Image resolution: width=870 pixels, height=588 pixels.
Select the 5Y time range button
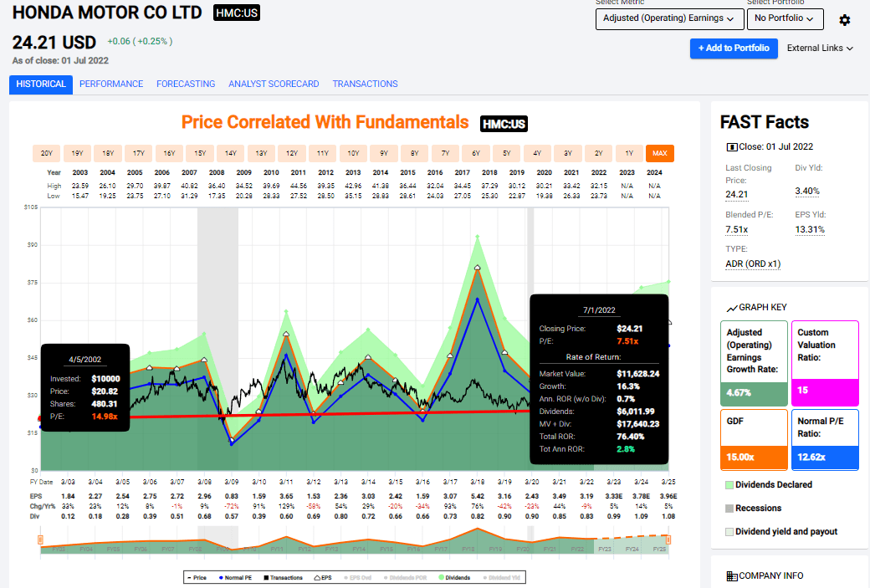[507, 154]
